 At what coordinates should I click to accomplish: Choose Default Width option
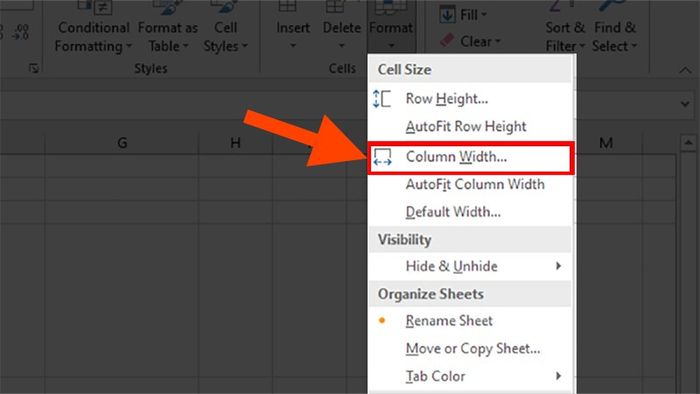tap(470, 212)
